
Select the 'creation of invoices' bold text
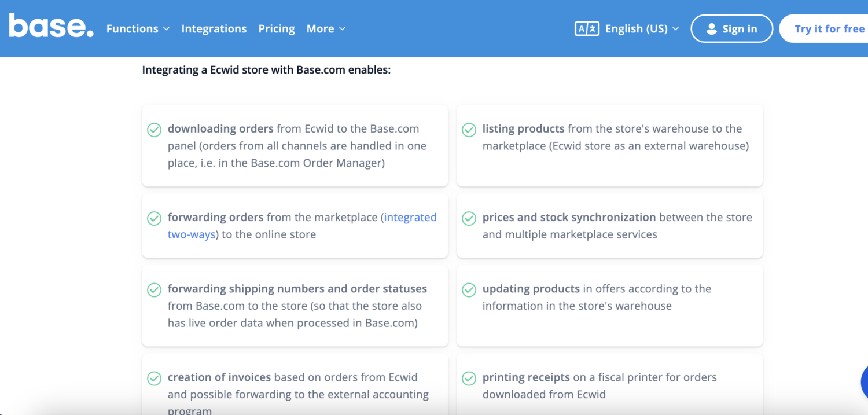tap(219, 377)
